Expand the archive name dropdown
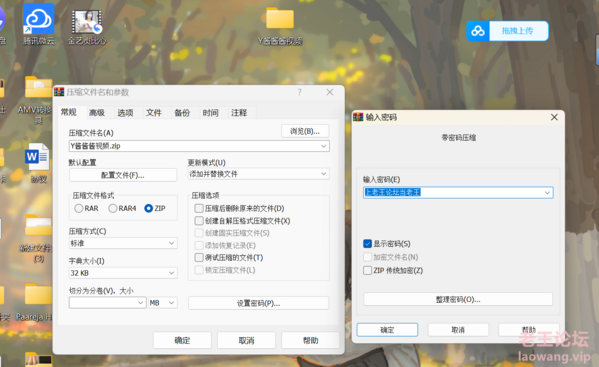The height and width of the screenshot is (367, 599). click(x=324, y=146)
